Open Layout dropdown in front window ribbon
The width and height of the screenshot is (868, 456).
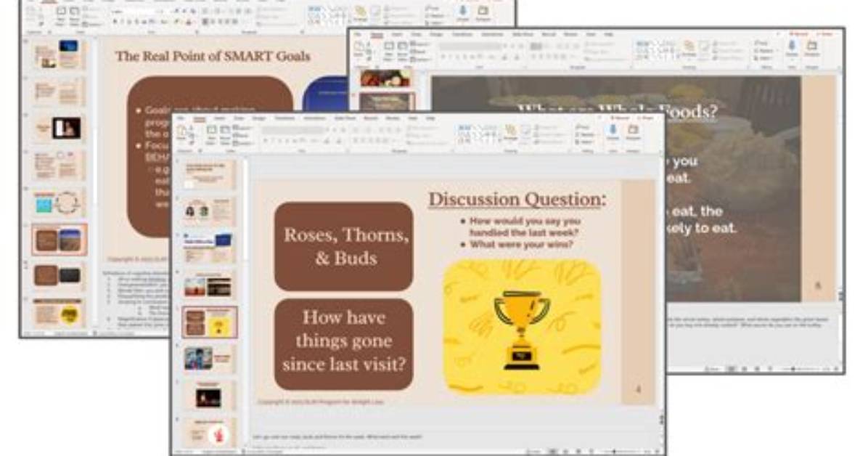(x=244, y=128)
